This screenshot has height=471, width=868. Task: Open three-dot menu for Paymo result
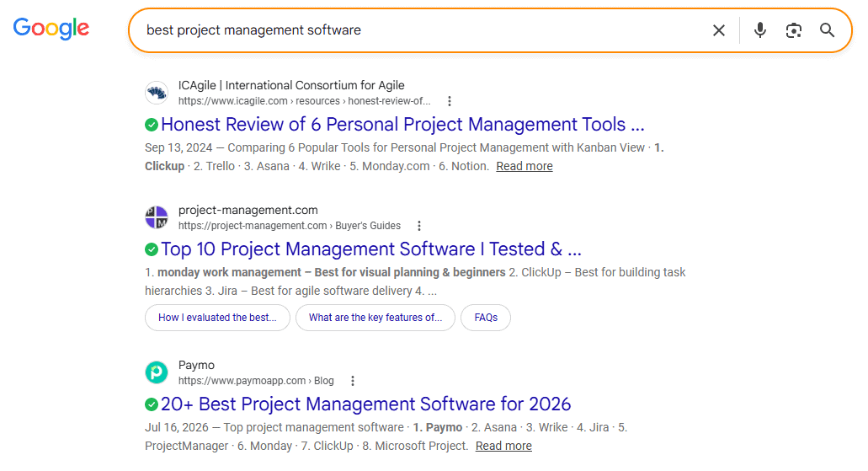point(353,381)
